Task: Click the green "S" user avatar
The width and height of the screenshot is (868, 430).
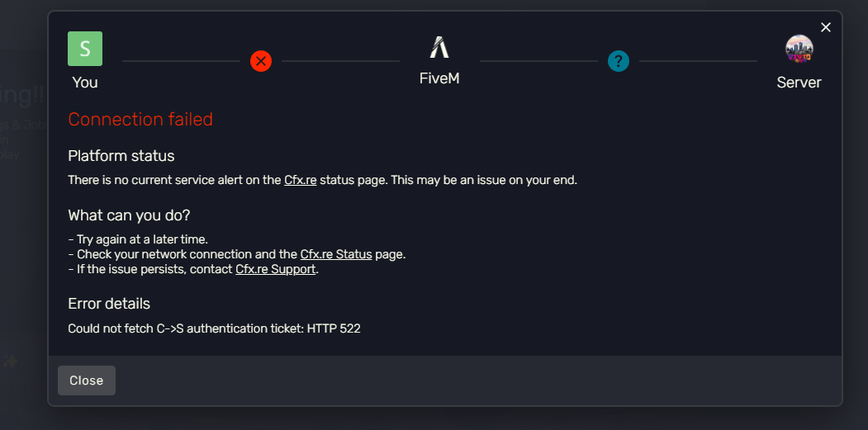Action: [x=85, y=49]
